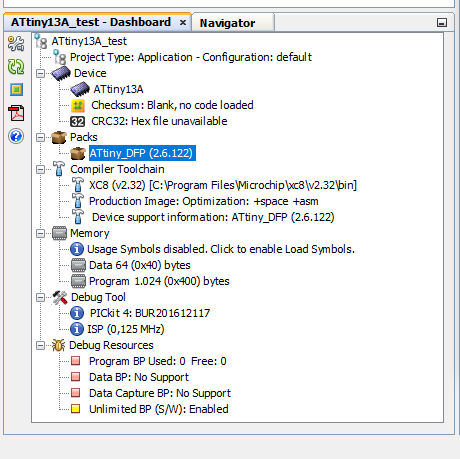Click the 'Debug Resources' label text
The image size is (460, 459).
tap(111, 345)
